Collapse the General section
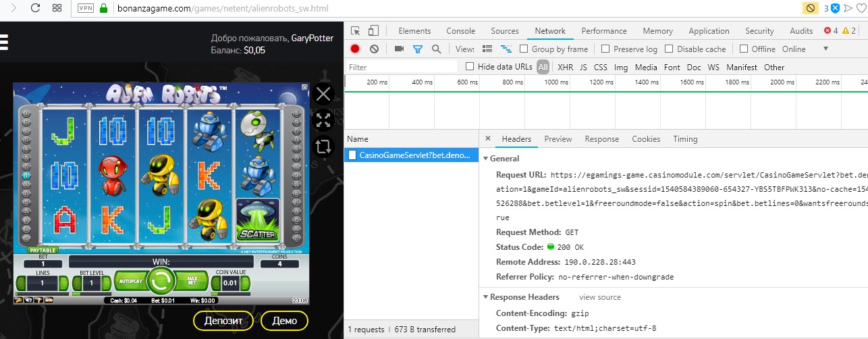This screenshot has width=868, height=339. pos(486,159)
